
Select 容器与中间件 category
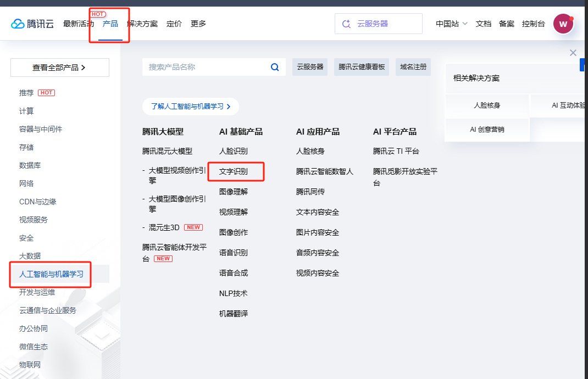pyautogui.click(x=41, y=129)
